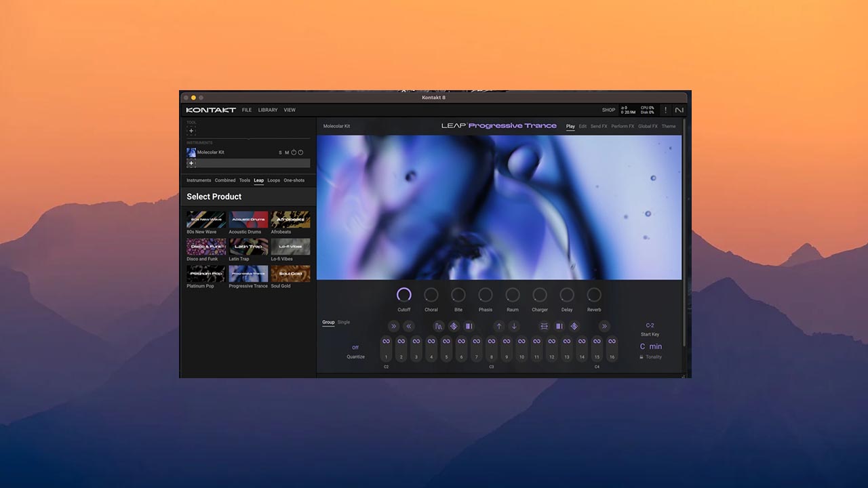This screenshot has height=488, width=868.
Task: Switch to the Loops tab
Action: click(273, 180)
